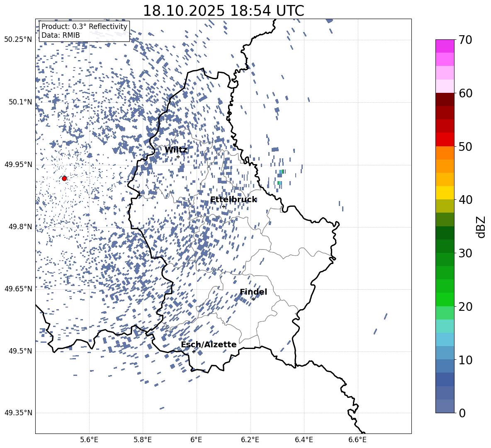
Task: Click the colorbar tick label 70
Action: 466,40
